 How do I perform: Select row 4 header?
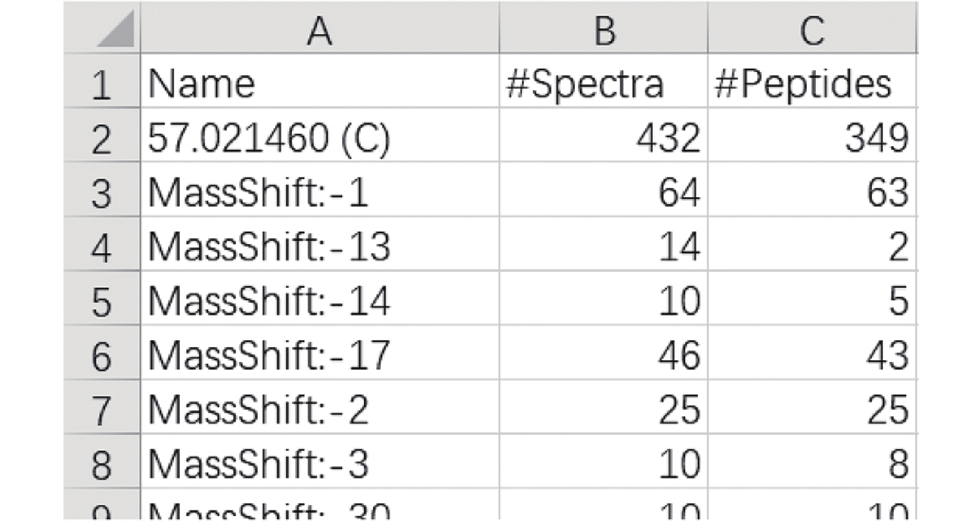102,244
